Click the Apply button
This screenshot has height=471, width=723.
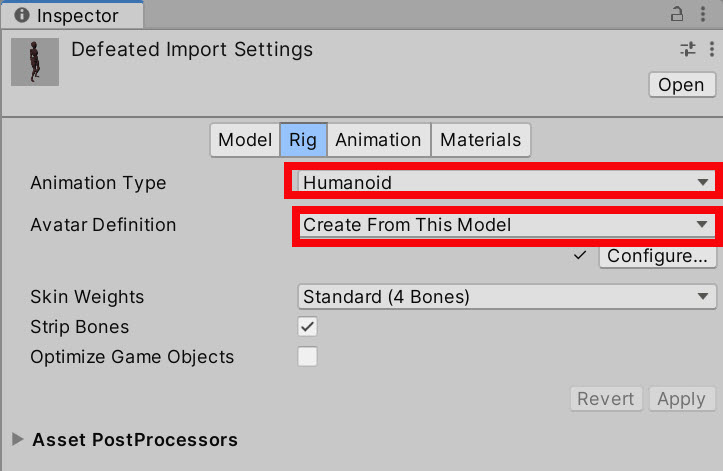click(x=682, y=399)
